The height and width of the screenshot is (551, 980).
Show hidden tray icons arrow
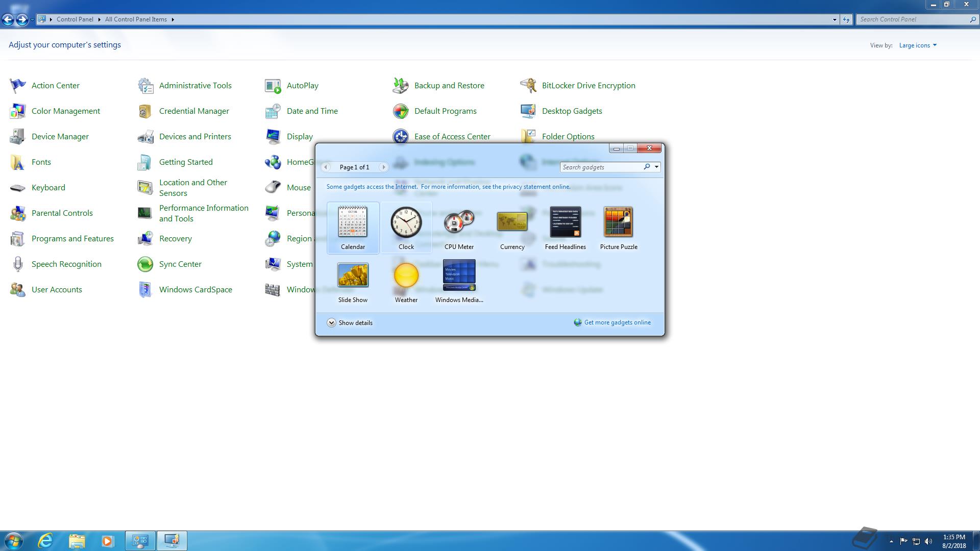coord(891,541)
